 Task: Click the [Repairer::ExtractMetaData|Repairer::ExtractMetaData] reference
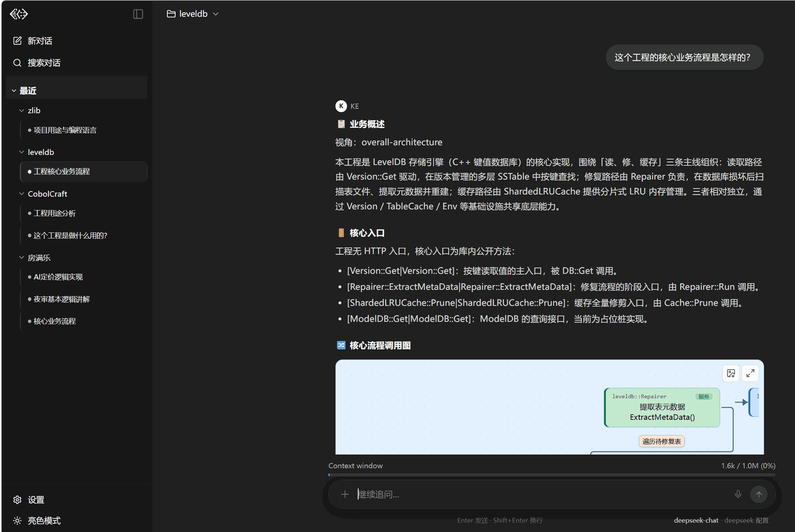pyautogui.click(x=460, y=287)
